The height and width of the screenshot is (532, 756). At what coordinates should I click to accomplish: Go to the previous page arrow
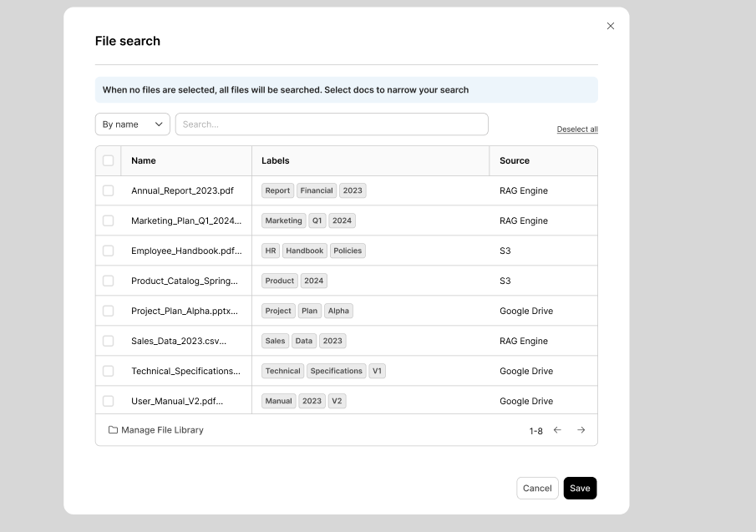coord(557,430)
